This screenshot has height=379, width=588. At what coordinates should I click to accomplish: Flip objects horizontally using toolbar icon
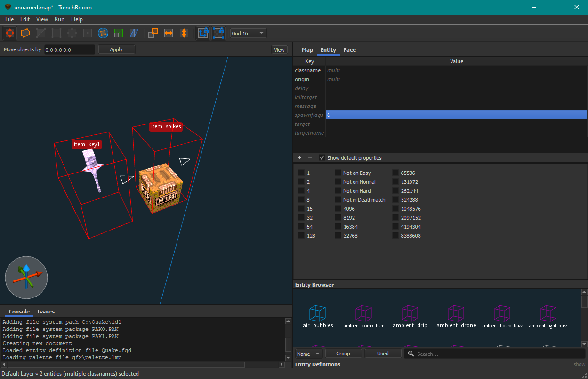click(169, 33)
